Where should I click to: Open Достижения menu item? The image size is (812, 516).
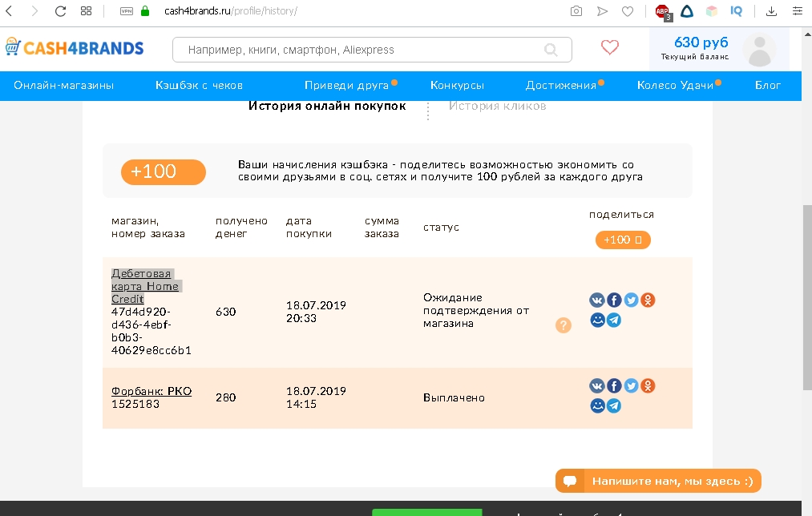[561, 86]
